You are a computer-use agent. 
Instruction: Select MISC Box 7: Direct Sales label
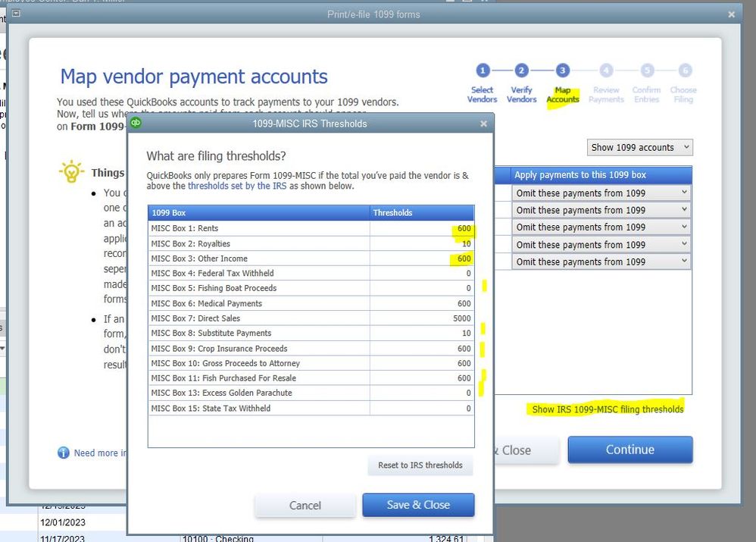[x=195, y=318]
